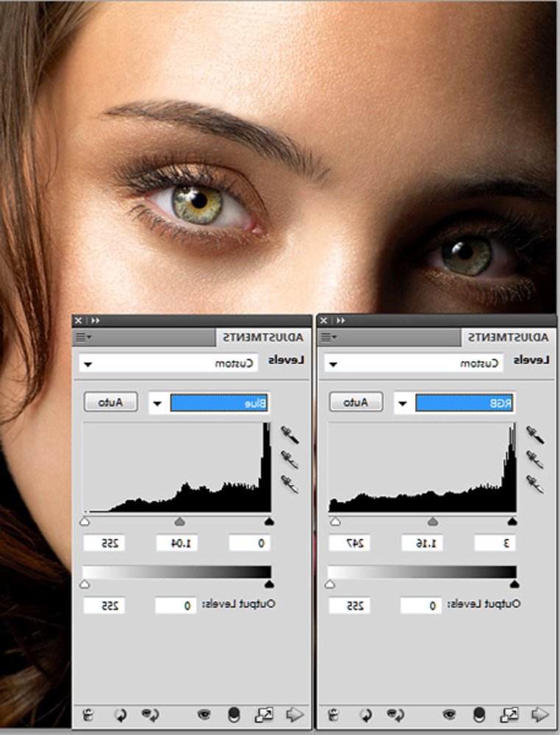Open Custom preset dropdown in RGB channel panel
Viewport: 560px width, 735px height.
point(414,363)
